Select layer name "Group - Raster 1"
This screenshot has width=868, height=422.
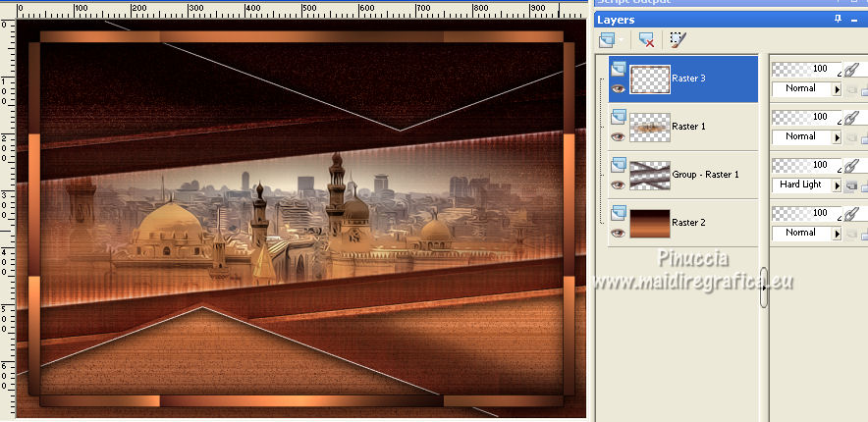coord(705,175)
